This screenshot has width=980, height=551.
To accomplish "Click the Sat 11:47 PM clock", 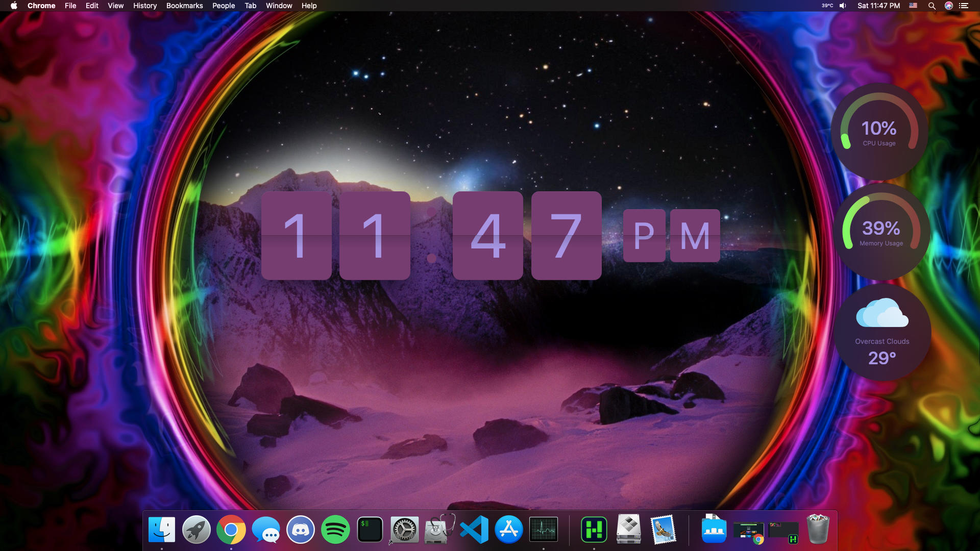I will coord(878,6).
